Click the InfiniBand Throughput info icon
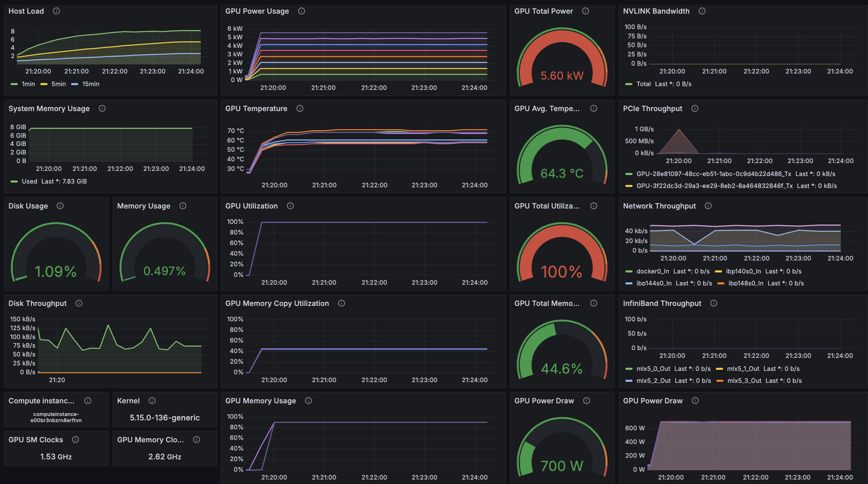The image size is (868, 484). 714,303
